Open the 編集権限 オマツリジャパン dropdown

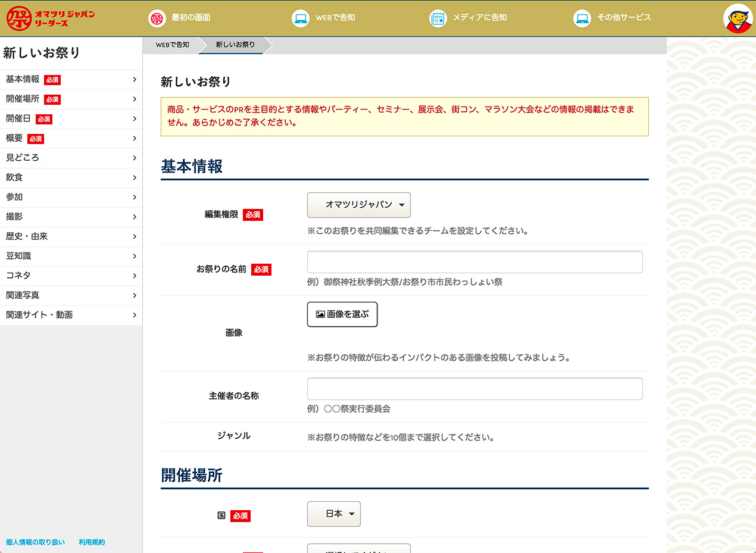(x=358, y=205)
